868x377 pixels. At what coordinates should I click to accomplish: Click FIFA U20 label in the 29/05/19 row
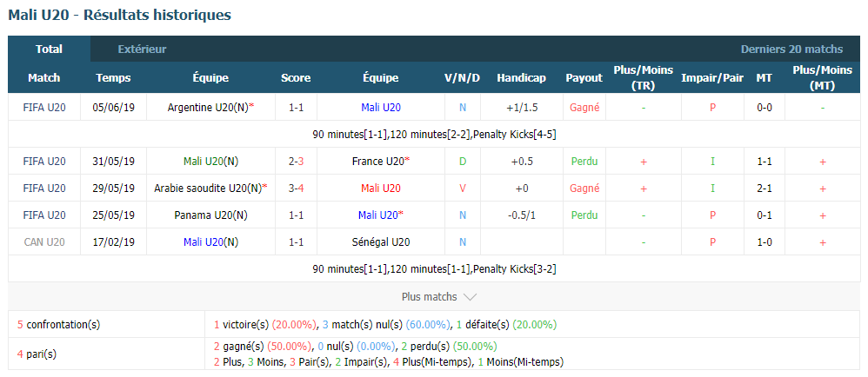click(44, 188)
